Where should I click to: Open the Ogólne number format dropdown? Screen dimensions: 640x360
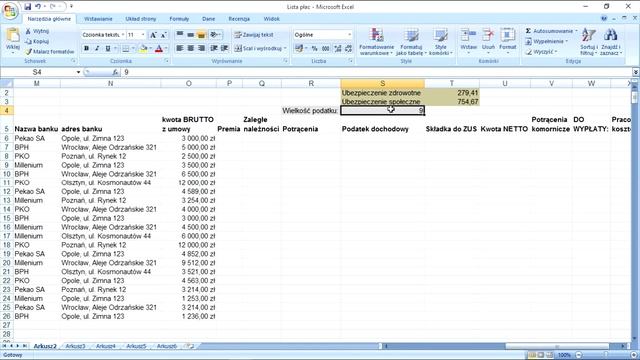click(349, 35)
